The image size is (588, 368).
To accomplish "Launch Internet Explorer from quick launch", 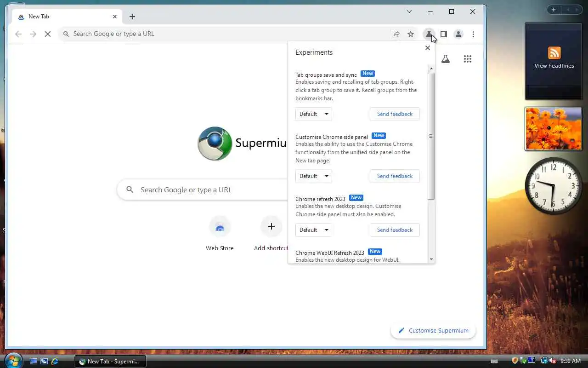I will 55,362.
